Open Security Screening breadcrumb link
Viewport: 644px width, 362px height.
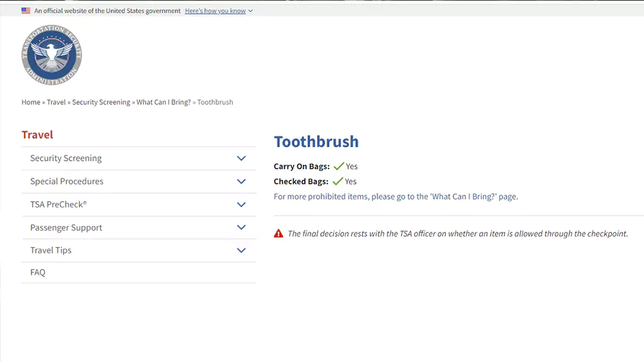click(101, 102)
